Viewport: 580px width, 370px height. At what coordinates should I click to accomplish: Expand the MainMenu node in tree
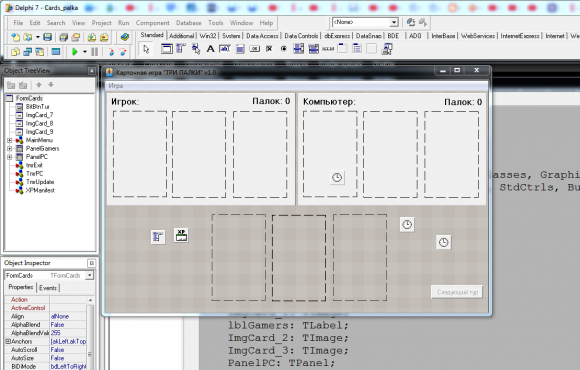[10, 140]
